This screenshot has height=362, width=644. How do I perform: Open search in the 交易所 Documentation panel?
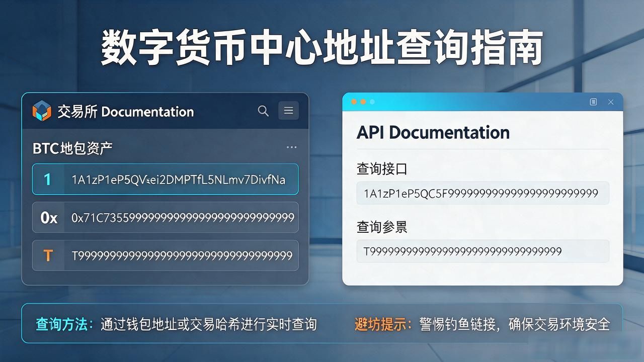(x=263, y=111)
